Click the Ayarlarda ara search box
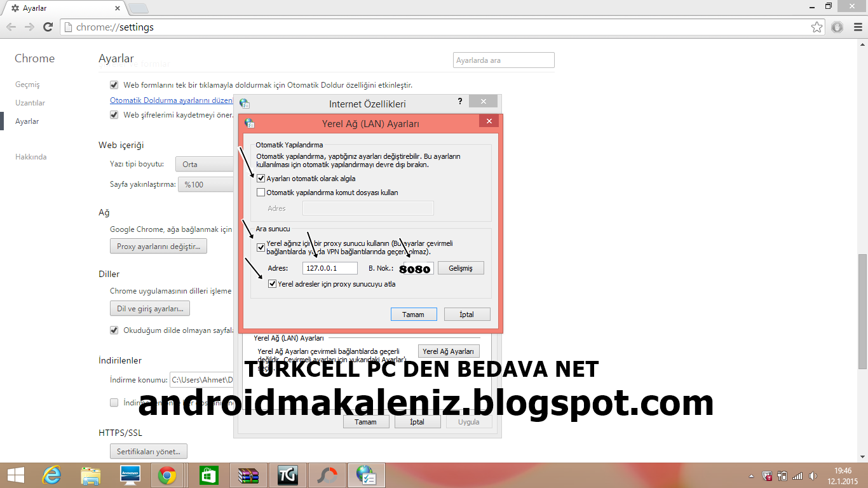868x488 pixels. coord(504,60)
